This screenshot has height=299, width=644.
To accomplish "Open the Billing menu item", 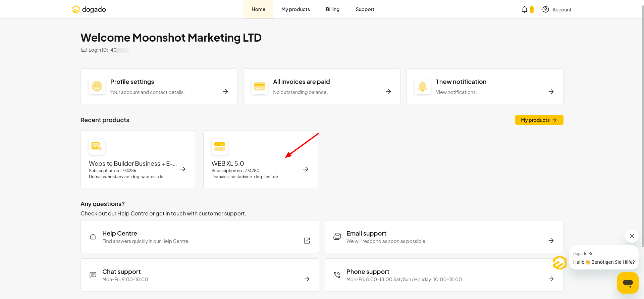I will point(333,9).
